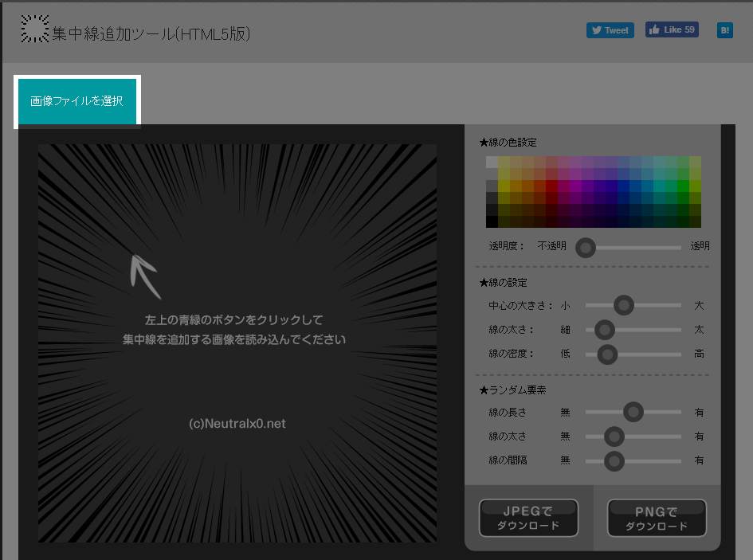Click the 線の間隔 random slider handle

614,460
